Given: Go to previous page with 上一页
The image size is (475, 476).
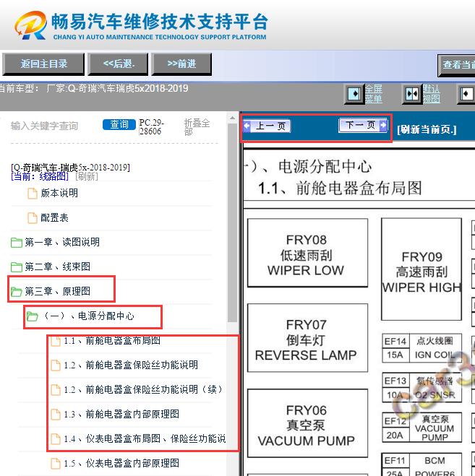Looking at the screenshot, I should point(267,126).
